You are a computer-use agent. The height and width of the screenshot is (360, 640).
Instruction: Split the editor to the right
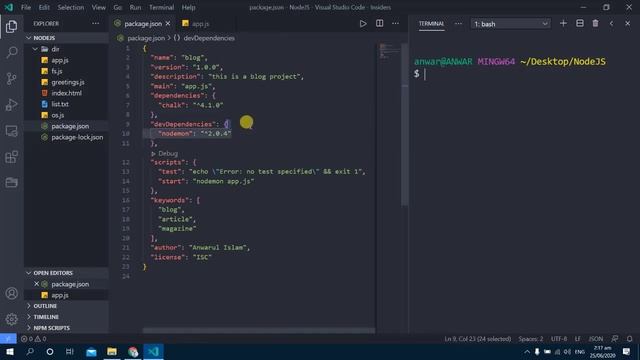click(x=380, y=24)
